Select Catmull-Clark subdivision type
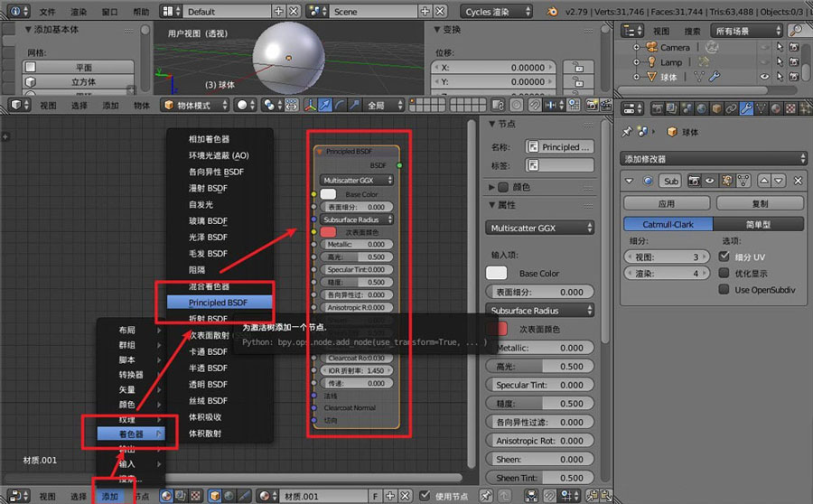Screen dimensions: 813x504 (x=668, y=224)
